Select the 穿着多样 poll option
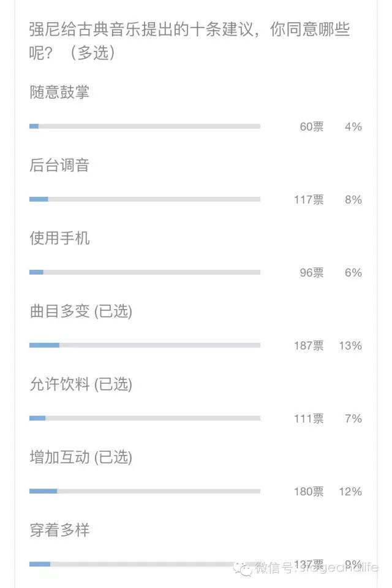Viewport: 392px width, 588px height. [x=59, y=530]
